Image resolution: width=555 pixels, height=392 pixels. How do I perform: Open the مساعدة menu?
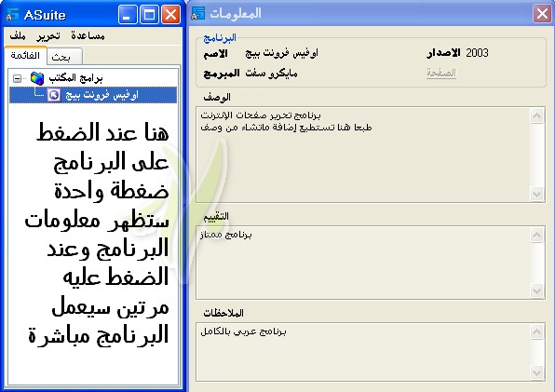point(88,35)
